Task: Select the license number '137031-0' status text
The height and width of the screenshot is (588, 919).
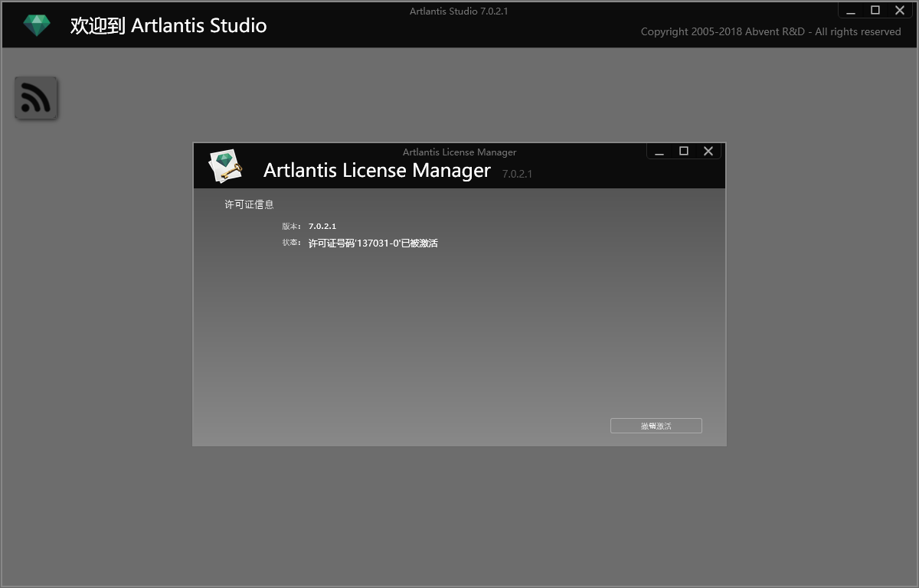Action: click(373, 243)
